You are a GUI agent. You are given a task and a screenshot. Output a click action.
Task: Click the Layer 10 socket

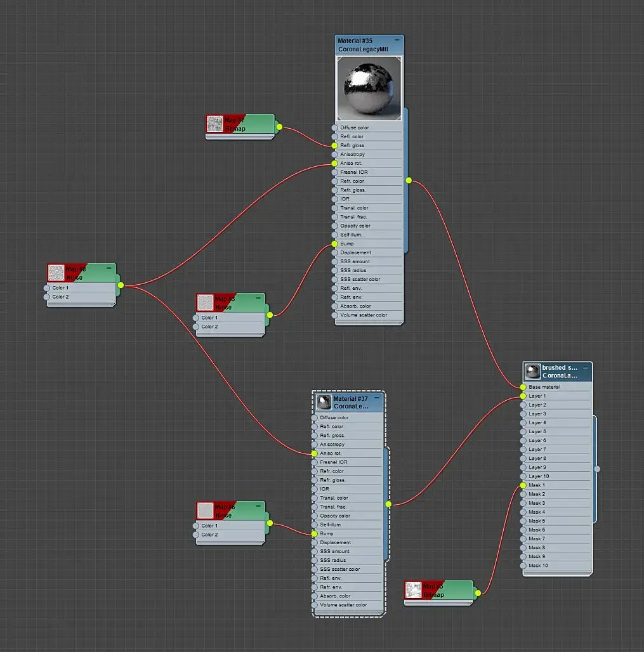point(523,476)
